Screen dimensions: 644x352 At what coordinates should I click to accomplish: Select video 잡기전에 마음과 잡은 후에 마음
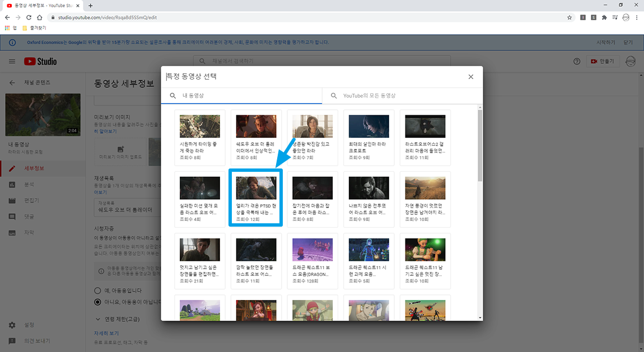point(312,199)
